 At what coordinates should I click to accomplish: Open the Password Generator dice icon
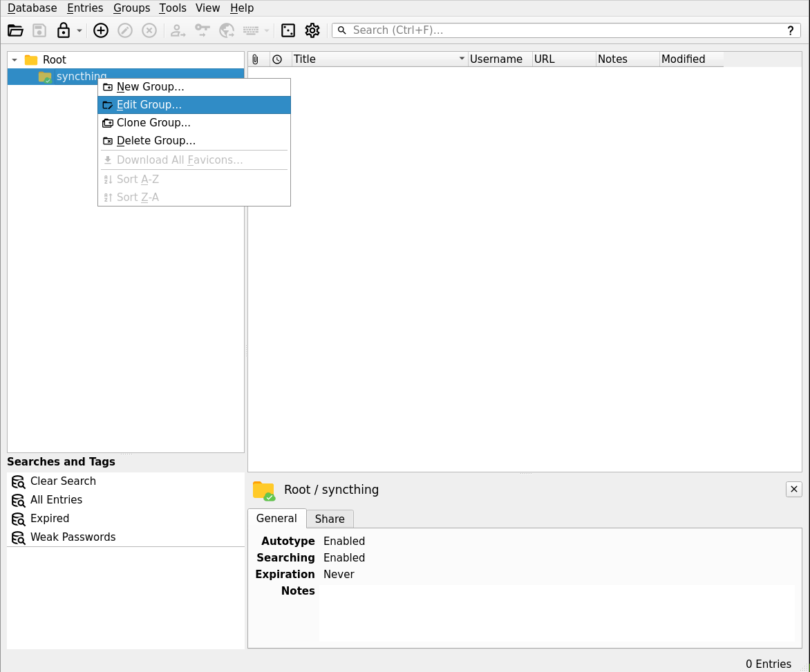tap(288, 30)
